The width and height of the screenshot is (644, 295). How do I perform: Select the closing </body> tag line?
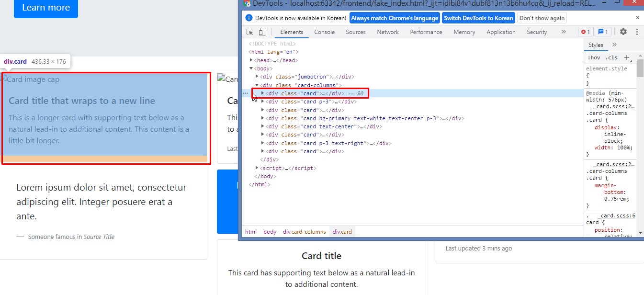(265, 176)
